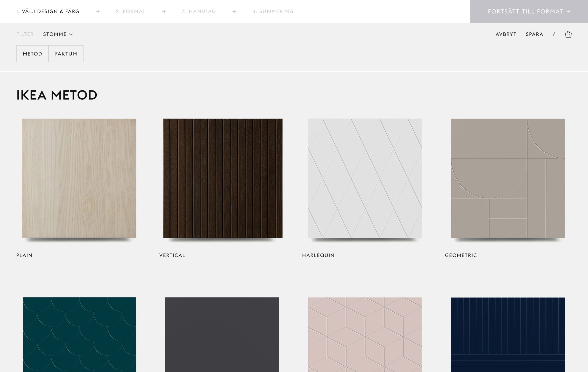Click the arrow after step 1 Välj Design
Screen dimensions: 588x372
98,11
